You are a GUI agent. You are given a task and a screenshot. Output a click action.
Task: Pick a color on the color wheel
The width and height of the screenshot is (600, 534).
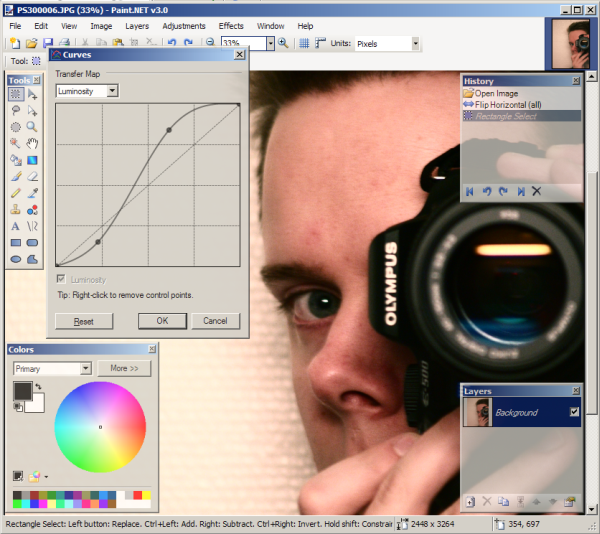[100, 427]
